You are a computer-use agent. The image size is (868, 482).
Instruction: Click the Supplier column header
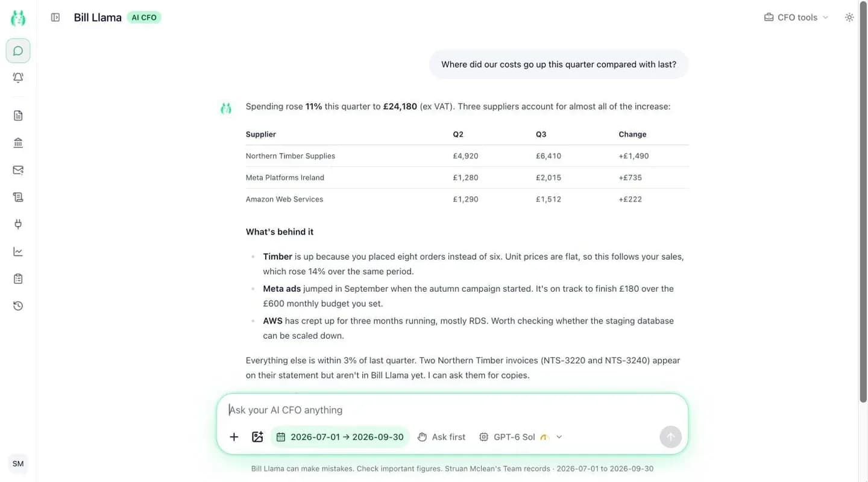click(x=261, y=134)
